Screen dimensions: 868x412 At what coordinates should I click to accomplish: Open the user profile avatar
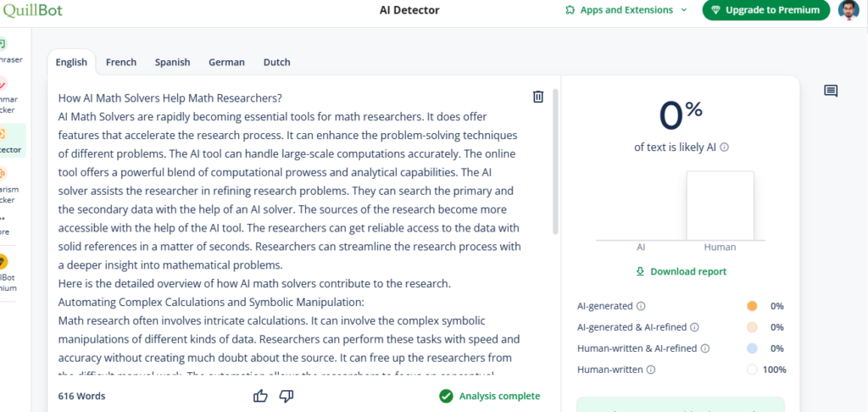click(848, 10)
